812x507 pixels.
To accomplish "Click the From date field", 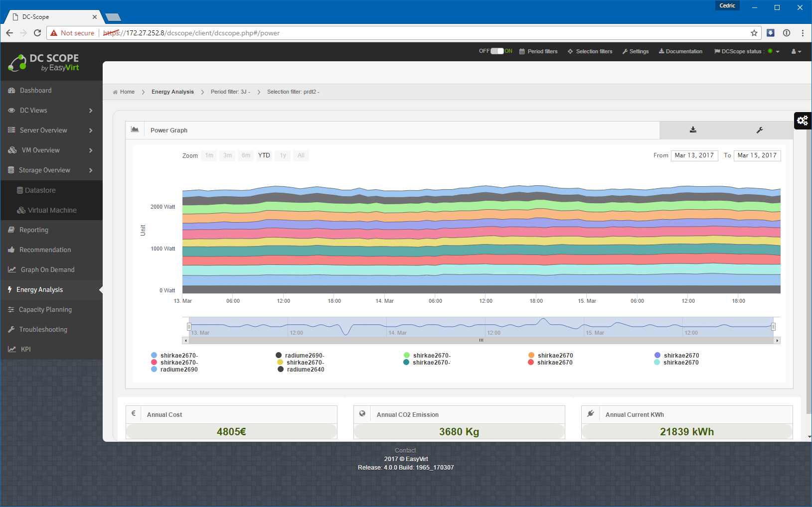I will tap(694, 155).
